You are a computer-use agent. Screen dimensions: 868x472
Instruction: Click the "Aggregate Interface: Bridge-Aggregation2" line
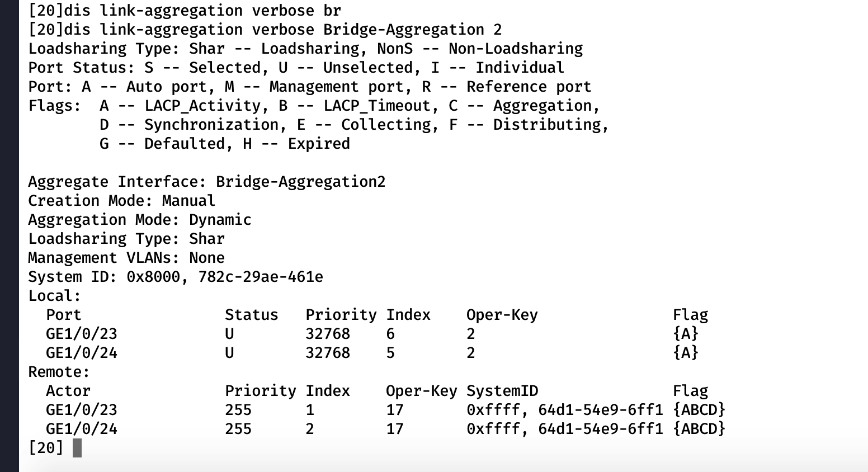pyautogui.click(x=207, y=182)
